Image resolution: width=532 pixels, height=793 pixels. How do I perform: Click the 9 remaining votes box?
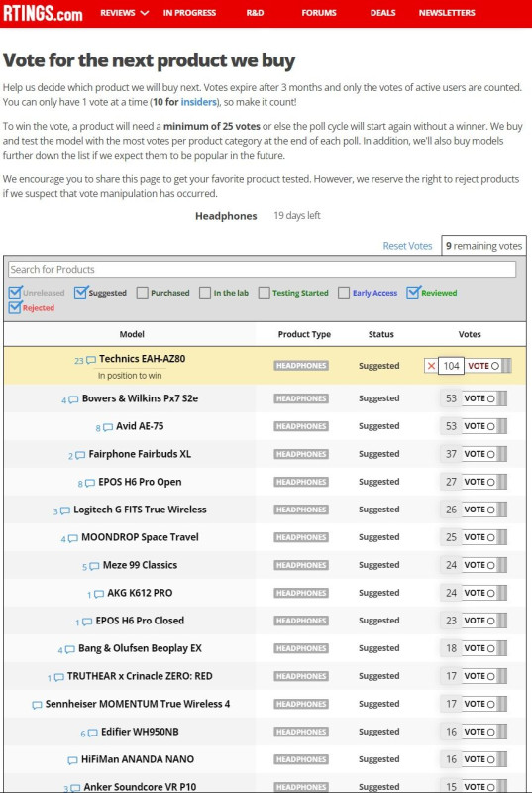coord(483,246)
